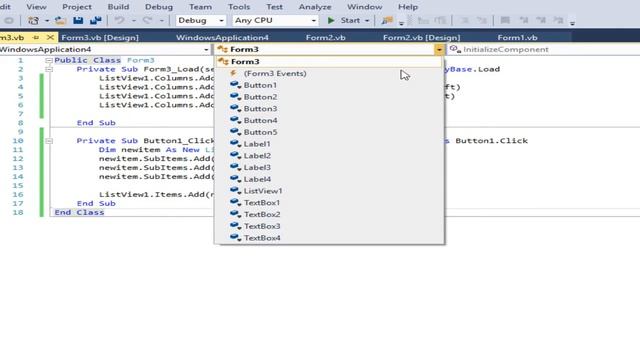The image size is (640, 360).
Task: Choose TextBox3 from the dropdown list
Action: point(329,226)
